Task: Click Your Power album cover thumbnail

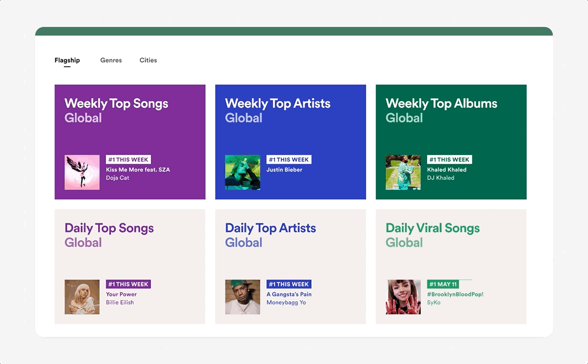Action: tap(82, 297)
